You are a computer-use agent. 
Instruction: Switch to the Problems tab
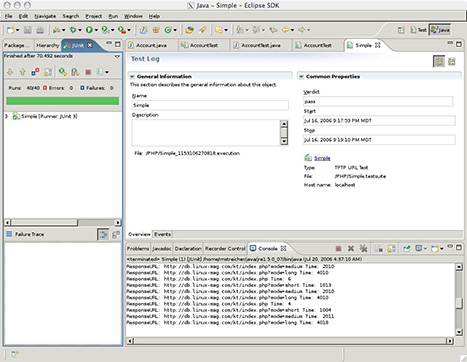point(138,249)
